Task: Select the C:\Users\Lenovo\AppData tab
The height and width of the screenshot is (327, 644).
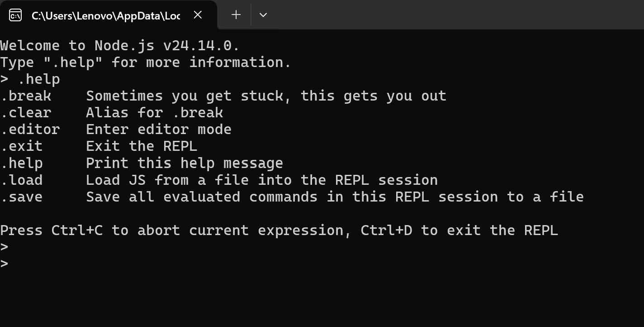Action: click(x=105, y=15)
